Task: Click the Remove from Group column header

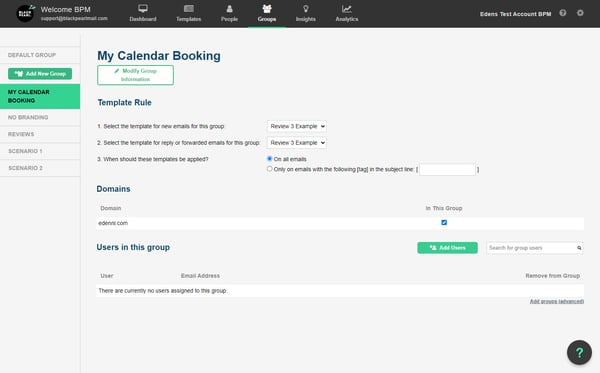Action: click(553, 276)
